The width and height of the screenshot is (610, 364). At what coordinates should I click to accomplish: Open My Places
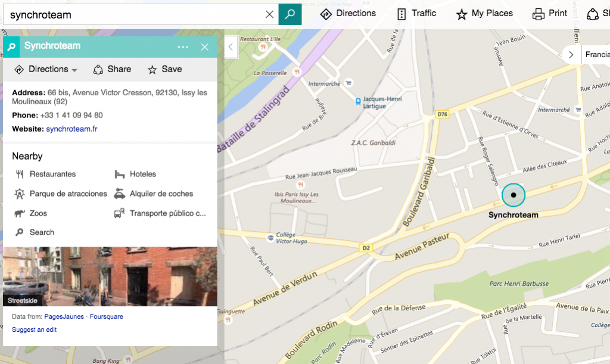coord(484,14)
